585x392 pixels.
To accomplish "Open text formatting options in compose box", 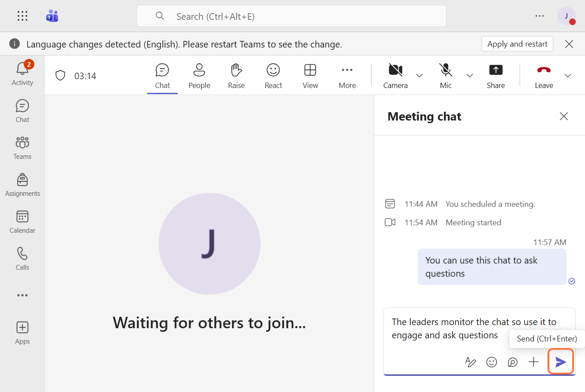I will click(470, 362).
